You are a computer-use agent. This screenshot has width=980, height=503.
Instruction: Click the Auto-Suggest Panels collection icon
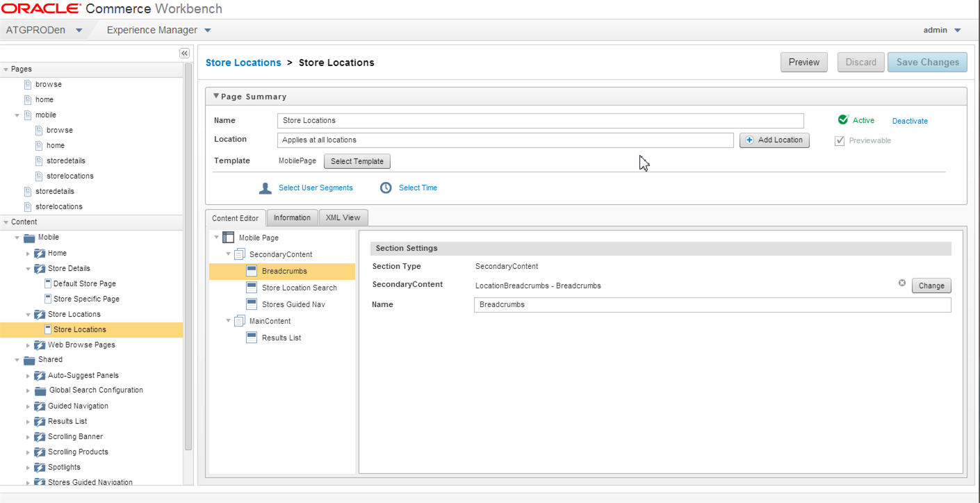tap(40, 375)
